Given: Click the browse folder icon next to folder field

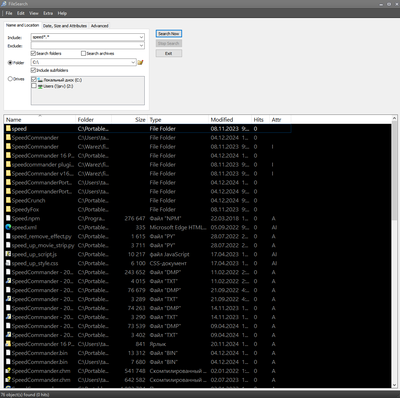Looking at the screenshot, I should (140, 62).
